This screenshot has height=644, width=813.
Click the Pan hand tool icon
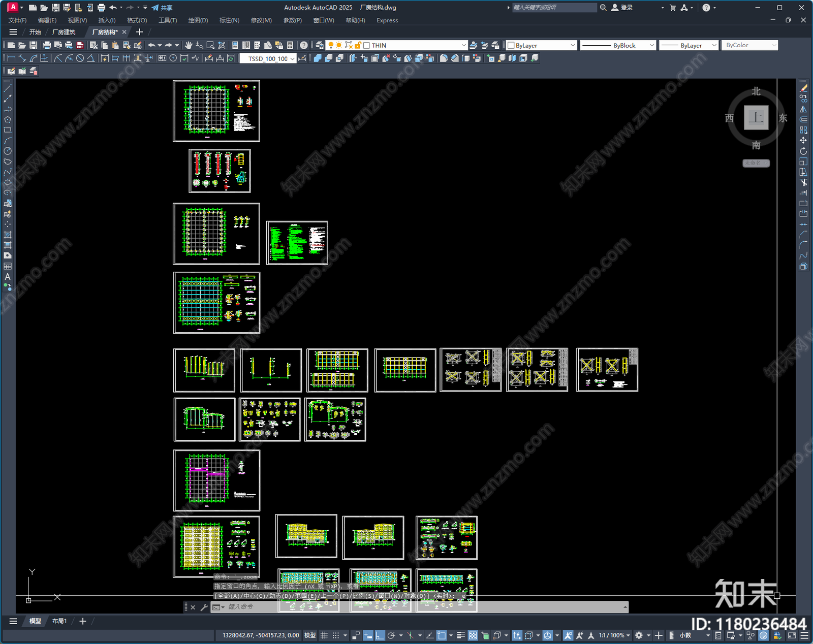(189, 45)
